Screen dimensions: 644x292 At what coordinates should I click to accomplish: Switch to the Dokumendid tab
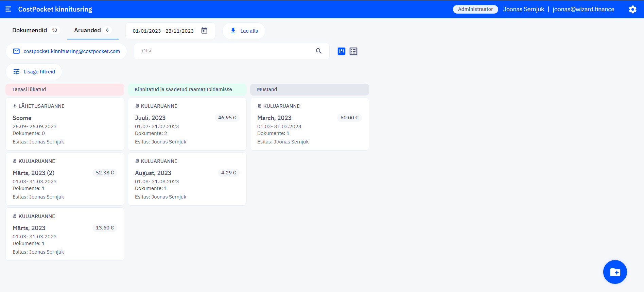coord(36,30)
